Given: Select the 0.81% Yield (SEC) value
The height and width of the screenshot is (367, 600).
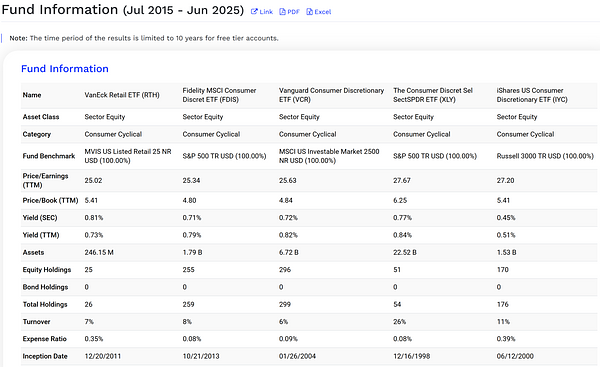Looking at the screenshot, I should [94, 218].
